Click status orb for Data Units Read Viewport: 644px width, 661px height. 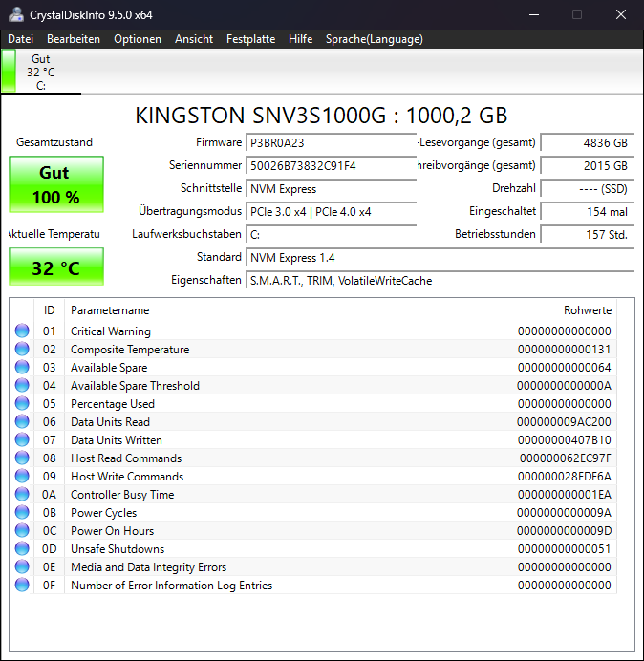22,421
